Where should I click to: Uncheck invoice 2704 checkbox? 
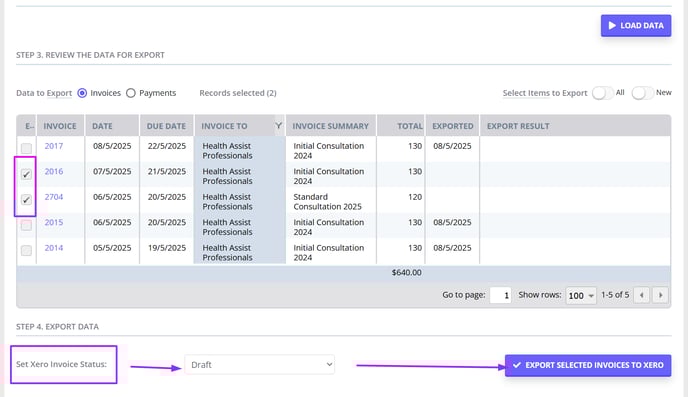(x=26, y=200)
